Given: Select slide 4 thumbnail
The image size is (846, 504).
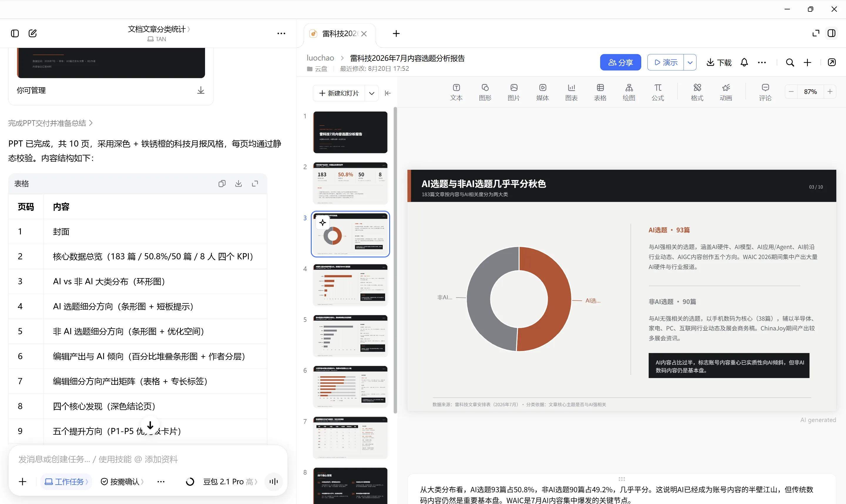Looking at the screenshot, I should pos(350,285).
